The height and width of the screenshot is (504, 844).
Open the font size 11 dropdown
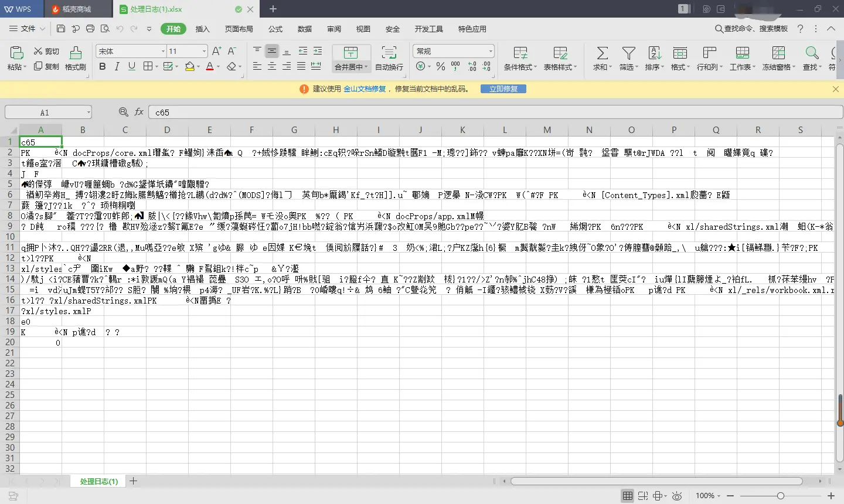click(x=204, y=52)
